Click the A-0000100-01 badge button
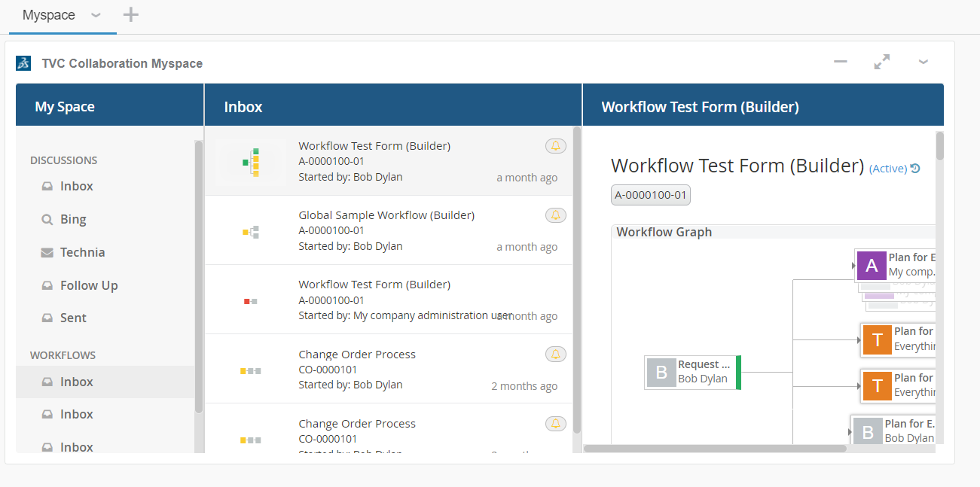Image resolution: width=980 pixels, height=487 pixels. click(x=650, y=196)
